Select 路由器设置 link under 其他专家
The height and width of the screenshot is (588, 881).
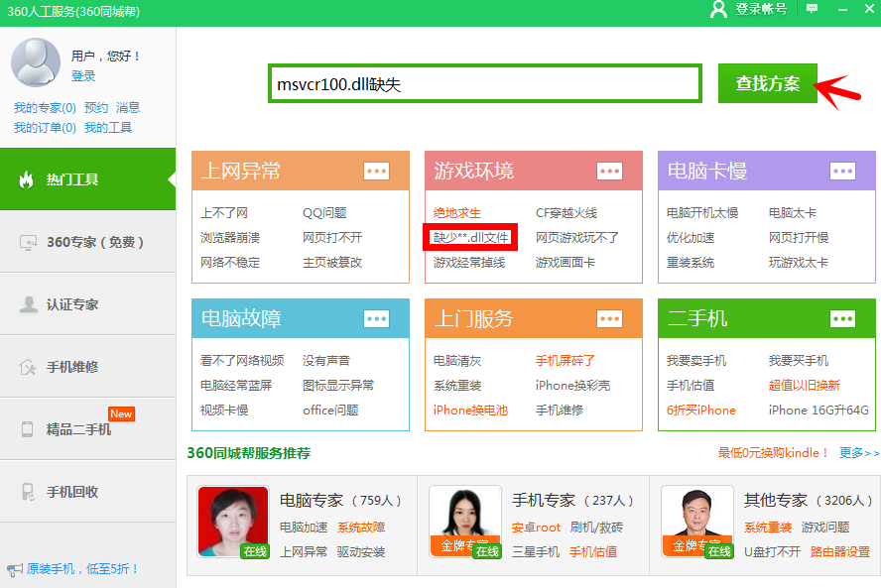(x=840, y=552)
